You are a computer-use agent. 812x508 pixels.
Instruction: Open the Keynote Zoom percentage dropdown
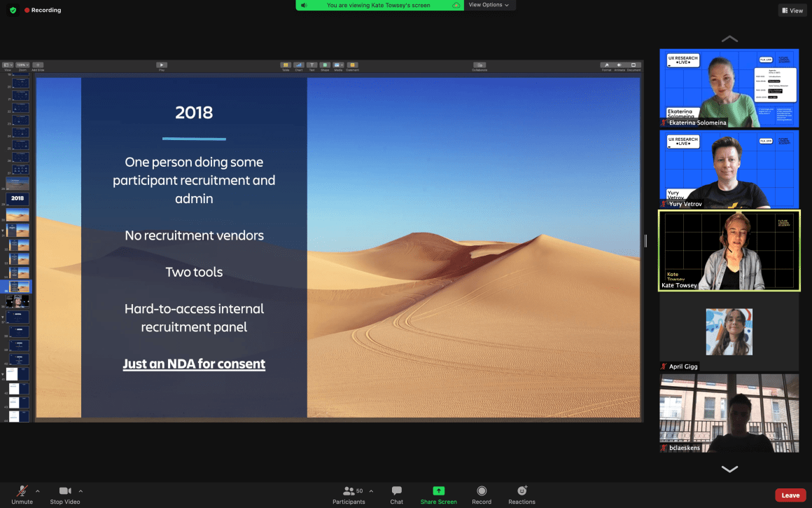point(22,66)
